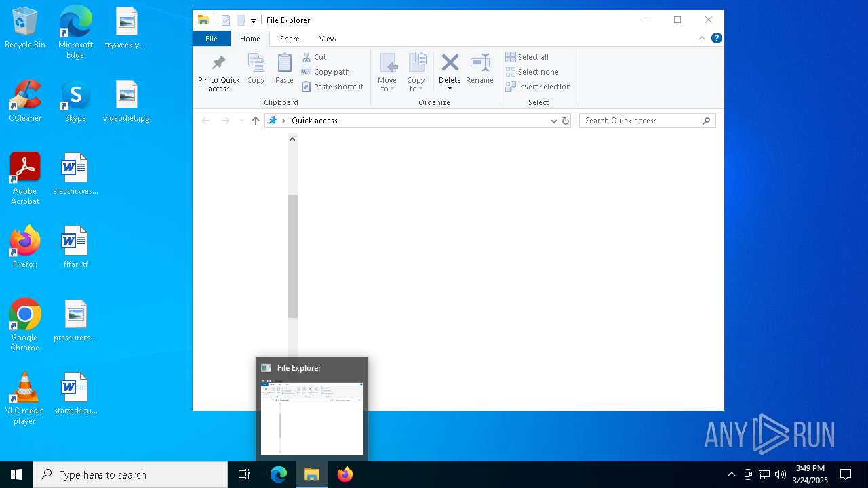Screen dimensions: 868x488
Task: Click the Back navigation arrow
Action: [x=205, y=121]
